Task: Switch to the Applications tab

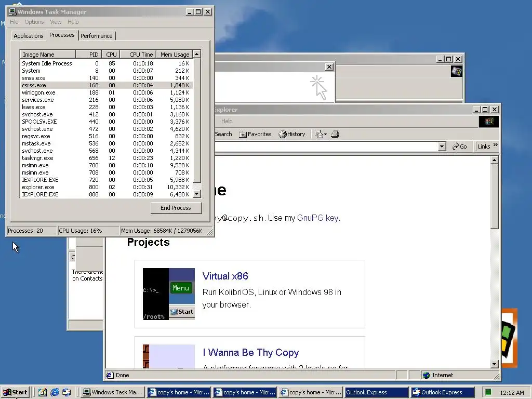Action: pos(29,36)
